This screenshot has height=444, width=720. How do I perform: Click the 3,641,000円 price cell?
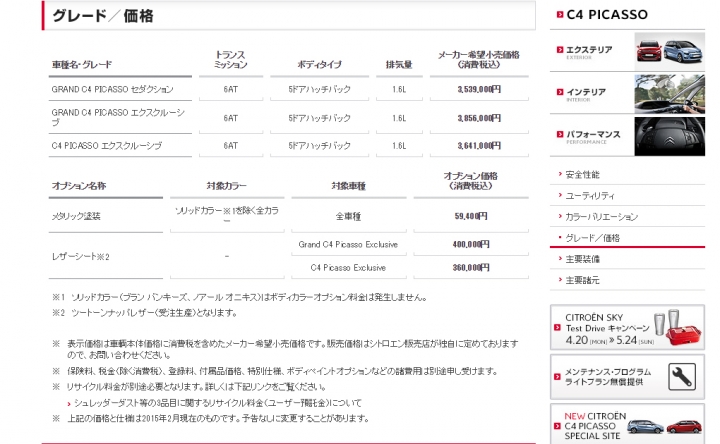[479, 146]
